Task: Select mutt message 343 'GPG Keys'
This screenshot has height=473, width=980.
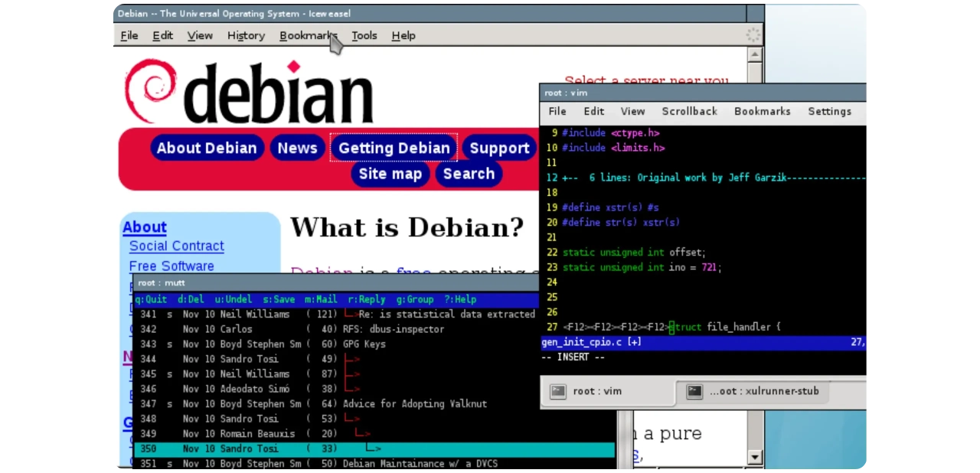Action: (336, 344)
